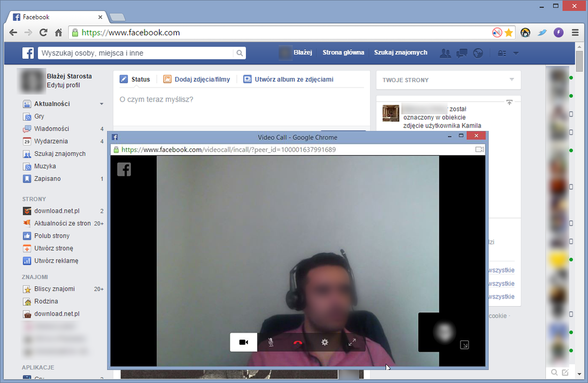Open friend requests icon in Facebook header
This screenshot has width=588, height=383.
(445, 53)
